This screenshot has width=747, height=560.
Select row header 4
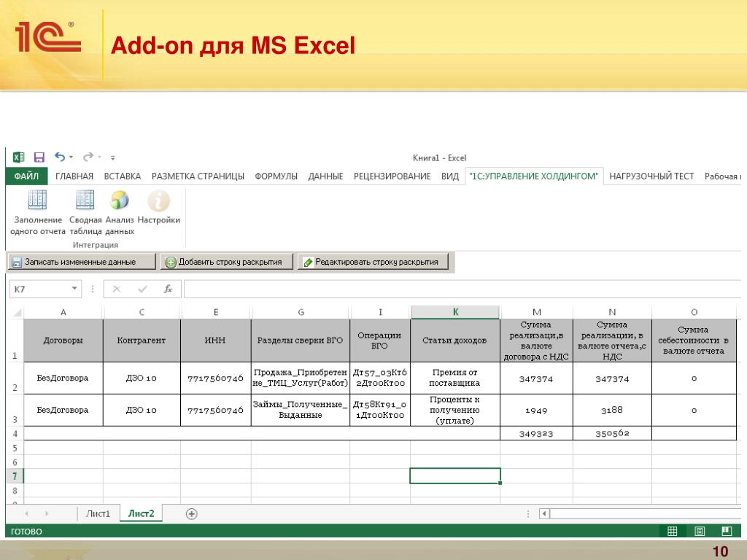(15, 433)
